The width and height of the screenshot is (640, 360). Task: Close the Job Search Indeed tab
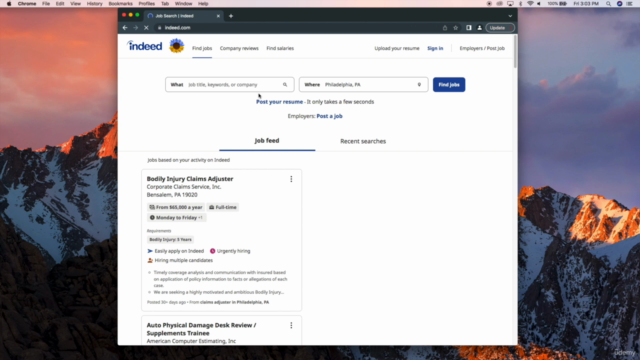[218, 16]
